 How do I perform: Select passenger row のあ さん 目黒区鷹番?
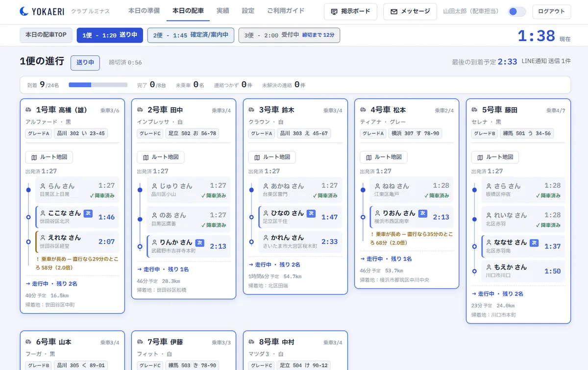click(188, 220)
